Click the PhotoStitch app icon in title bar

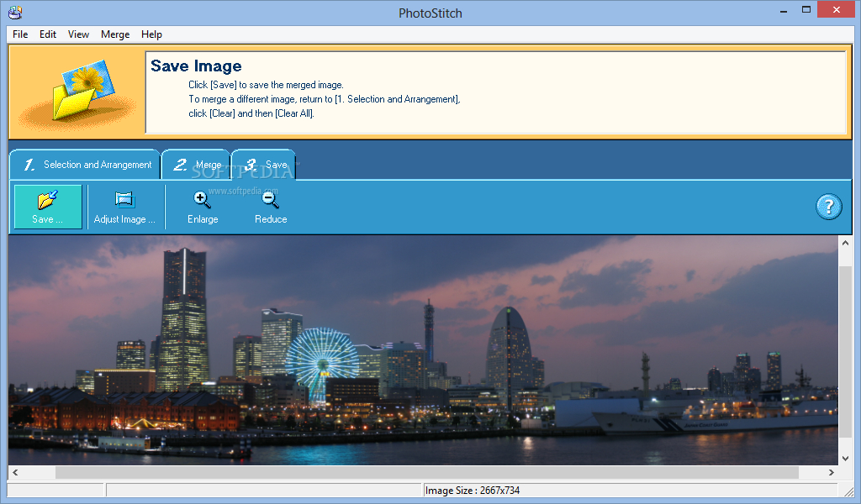15,12
